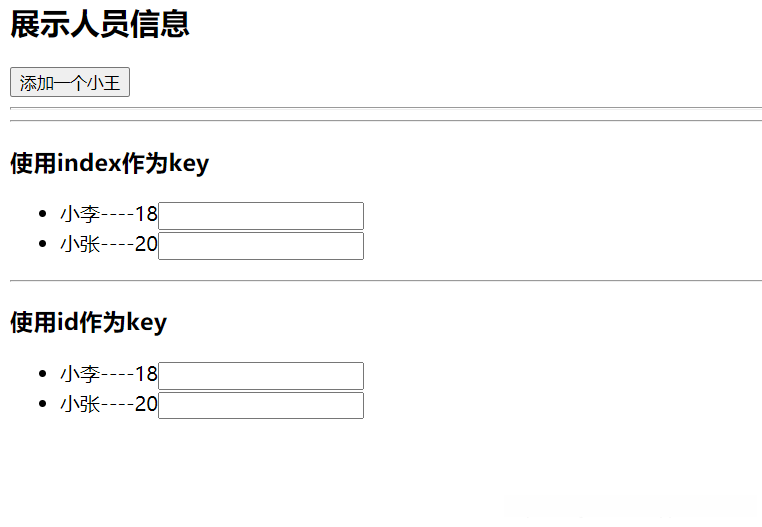Focus 小张's input under the id key section
Screen dimensions: 762x527
tap(260, 406)
